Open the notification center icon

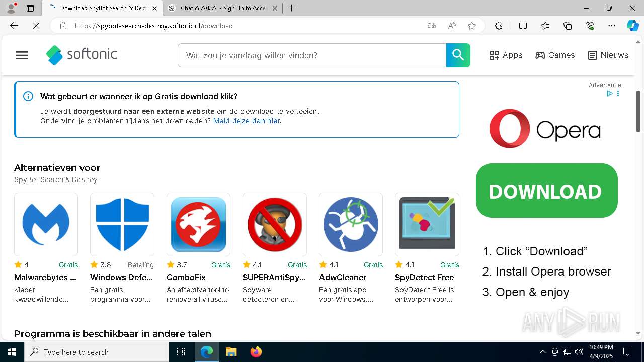pyautogui.click(x=627, y=352)
